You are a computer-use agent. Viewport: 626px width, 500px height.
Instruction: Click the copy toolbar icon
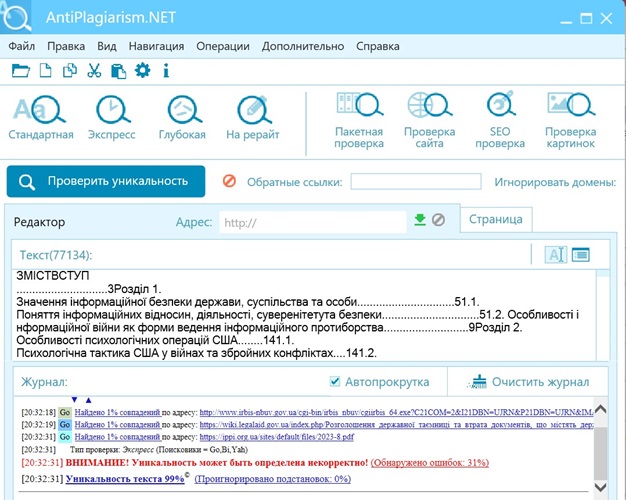coord(70,71)
